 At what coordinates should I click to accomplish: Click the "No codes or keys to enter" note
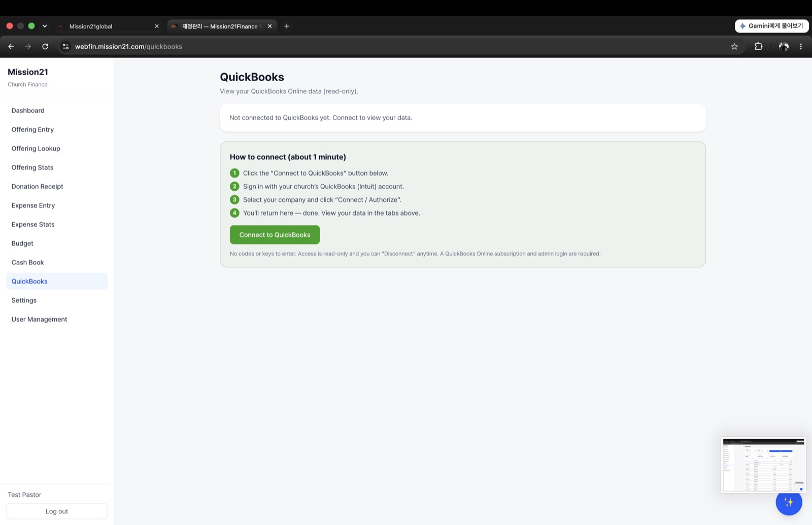[x=415, y=254]
